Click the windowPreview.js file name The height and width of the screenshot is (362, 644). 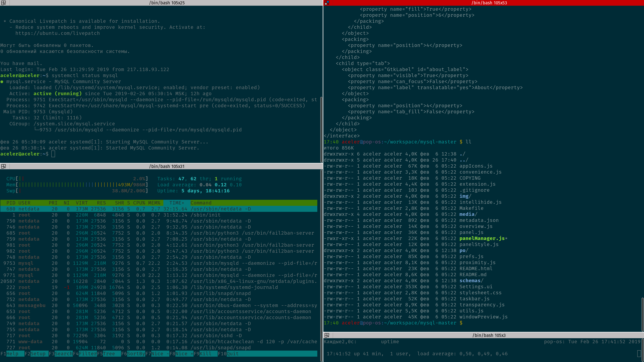(484, 317)
